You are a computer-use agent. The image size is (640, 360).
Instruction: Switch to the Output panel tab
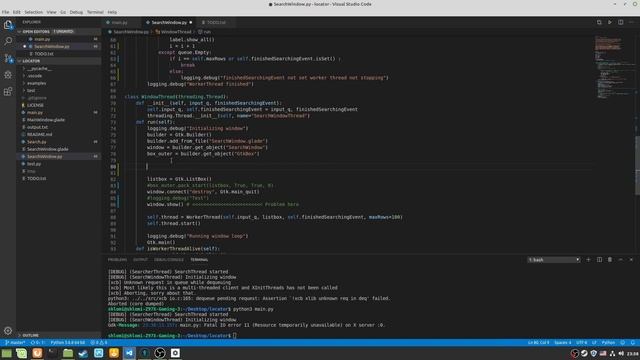pos(140,260)
